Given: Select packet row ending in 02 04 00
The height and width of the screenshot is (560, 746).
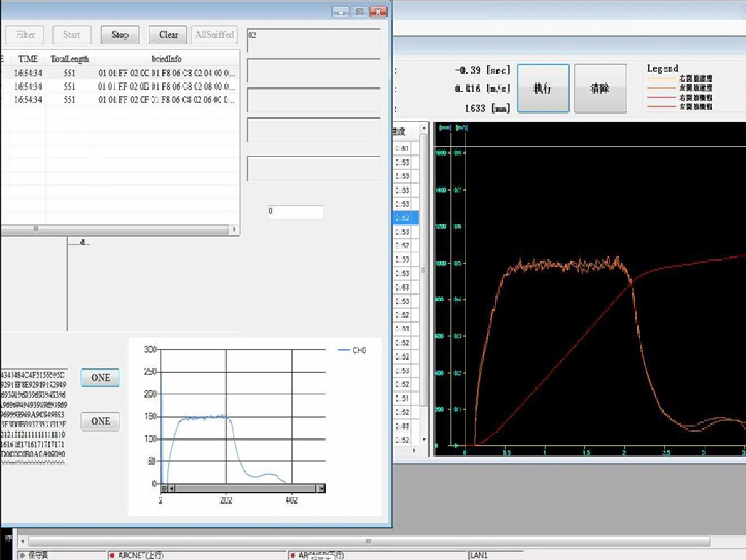Looking at the screenshot, I should point(166,73).
